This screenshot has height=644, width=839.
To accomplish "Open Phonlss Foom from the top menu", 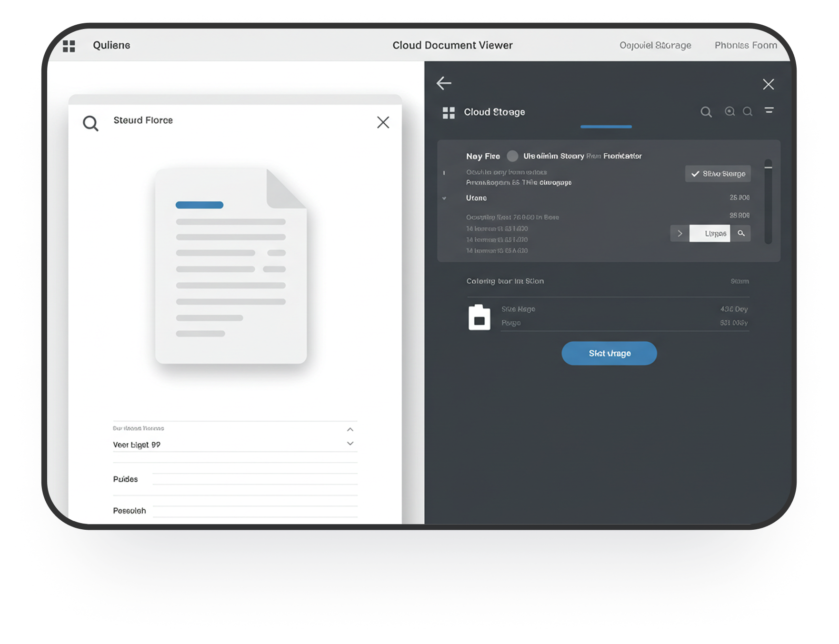I will [745, 45].
